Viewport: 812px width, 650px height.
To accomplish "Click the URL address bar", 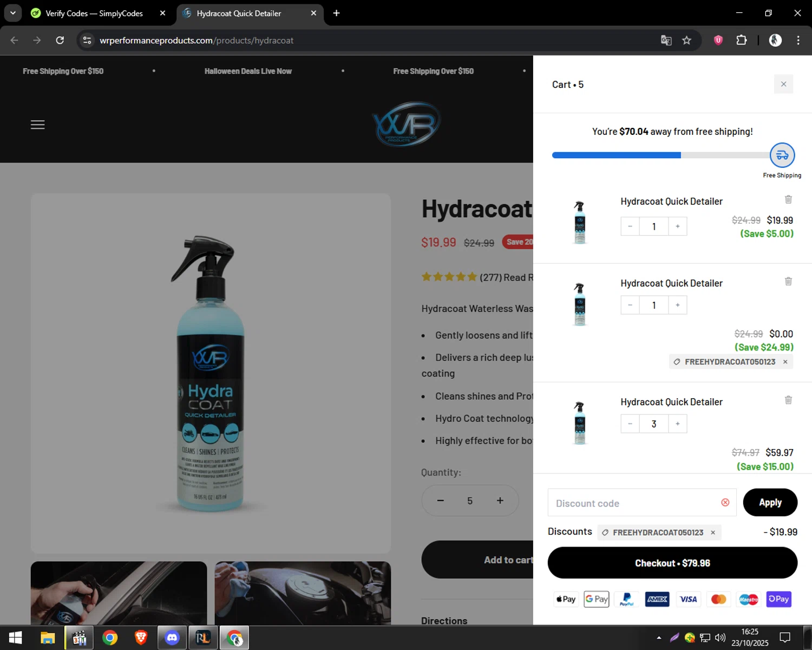I will coord(374,40).
